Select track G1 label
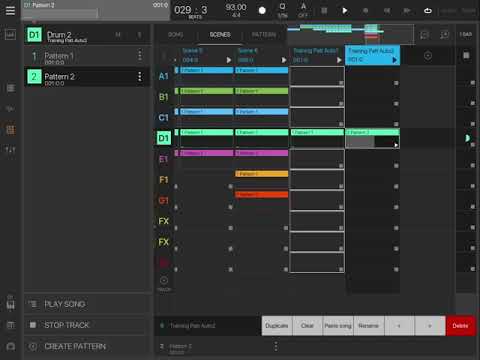Image resolution: width=480 pixels, height=360 pixels. (x=163, y=201)
